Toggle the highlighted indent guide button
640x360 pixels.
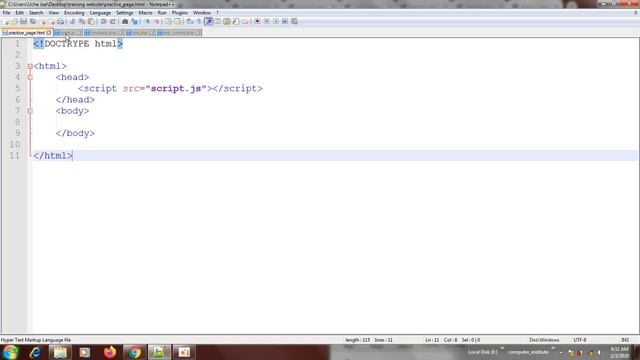209,21
